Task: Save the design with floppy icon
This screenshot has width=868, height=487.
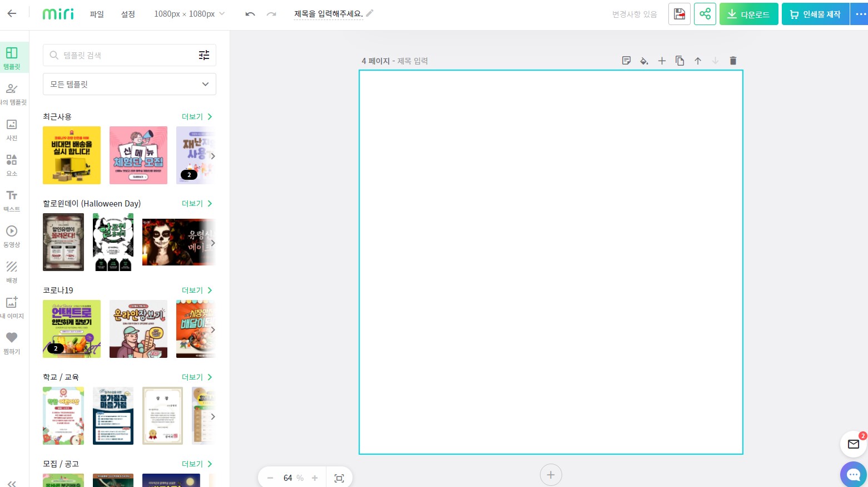Action: pyautogui.click(x=679, y=14)
